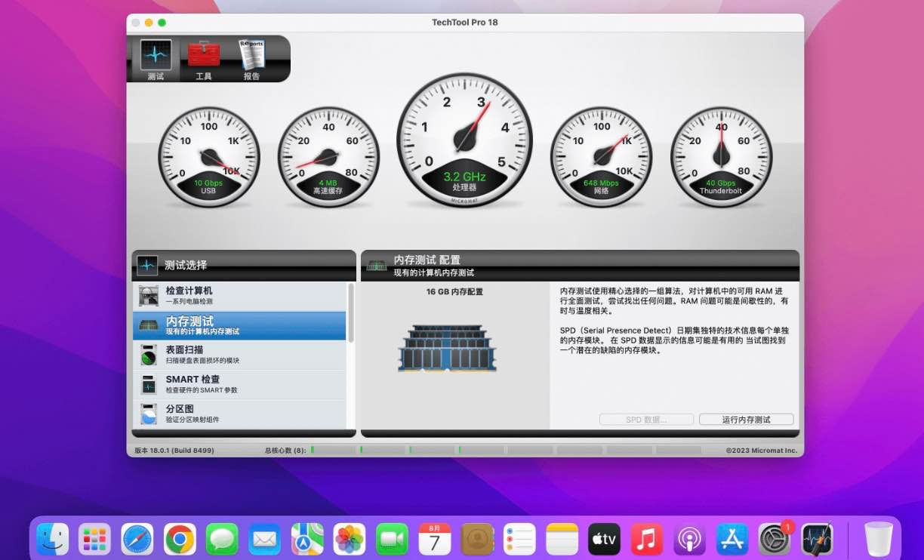Click the 高速缓存 cache gauge

[x=328, y=157]
